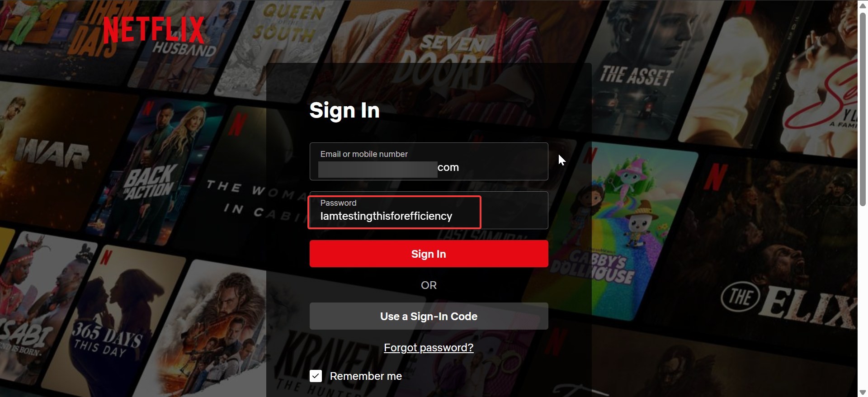Click the vertical scrollbar thumb

863,109
